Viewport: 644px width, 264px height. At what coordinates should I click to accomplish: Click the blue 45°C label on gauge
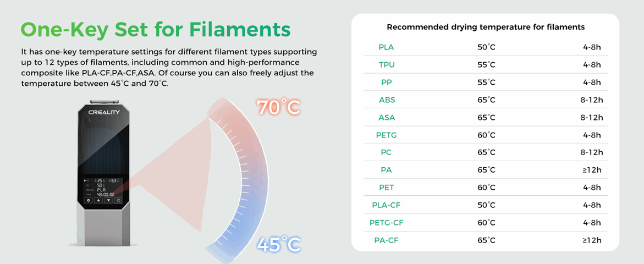279,243
